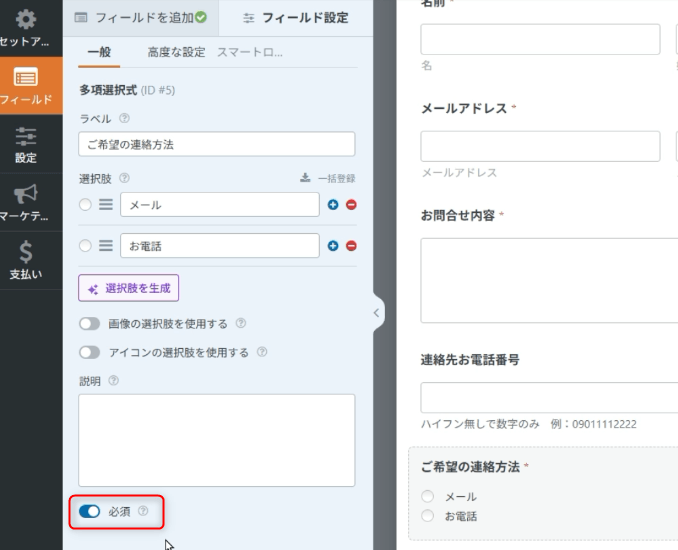Toggle 画像の選択肢を使用する switch
Screen dimensions: 678x550
coord(90,323)
